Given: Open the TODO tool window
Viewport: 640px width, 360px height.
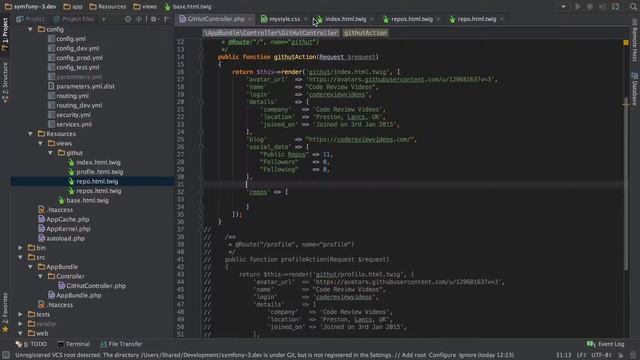Looking at the screenshot, I should coord(31,344).
